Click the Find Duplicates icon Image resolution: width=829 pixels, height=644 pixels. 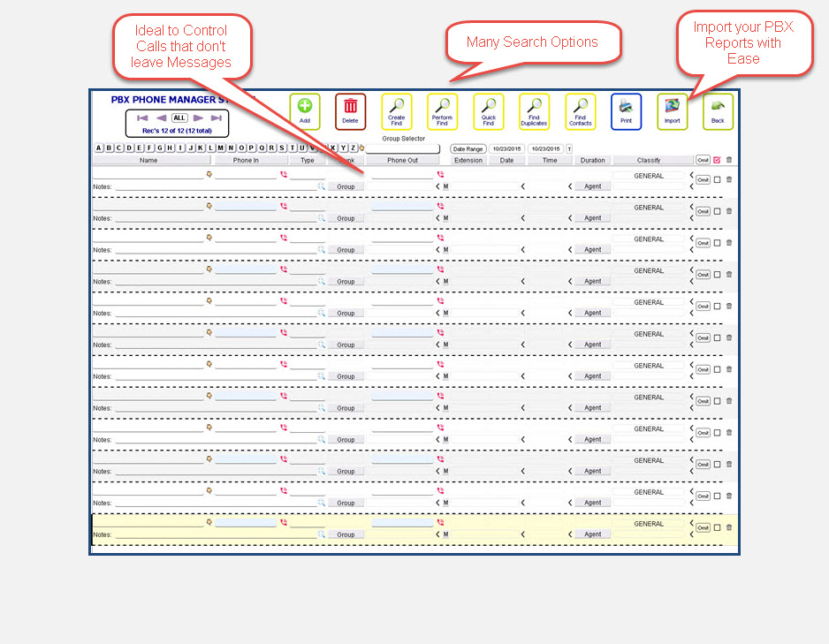pos(534,107)
